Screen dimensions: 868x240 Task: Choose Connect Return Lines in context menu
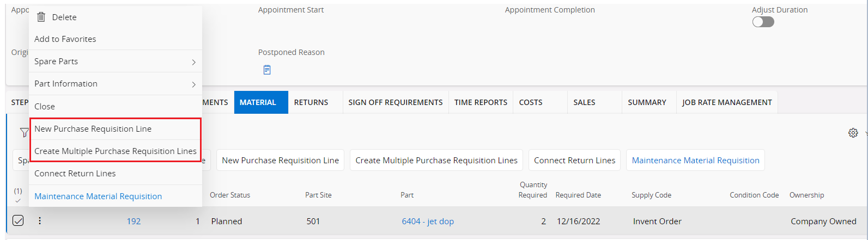[75, 174]
